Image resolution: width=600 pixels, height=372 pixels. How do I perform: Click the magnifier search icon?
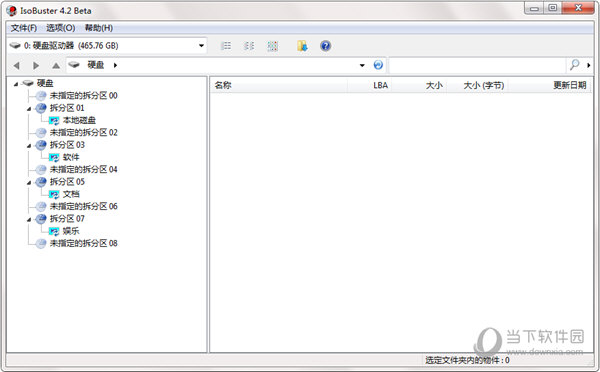(x=574, y=65)
